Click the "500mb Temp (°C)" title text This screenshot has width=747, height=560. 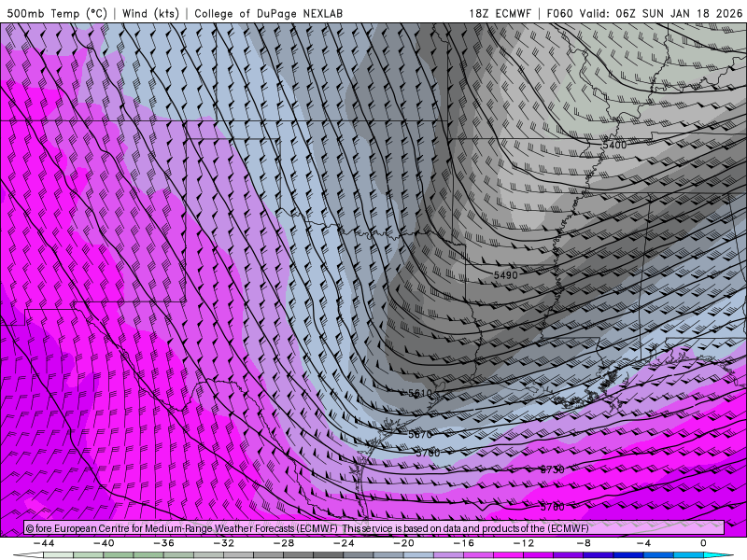point(57,13)
